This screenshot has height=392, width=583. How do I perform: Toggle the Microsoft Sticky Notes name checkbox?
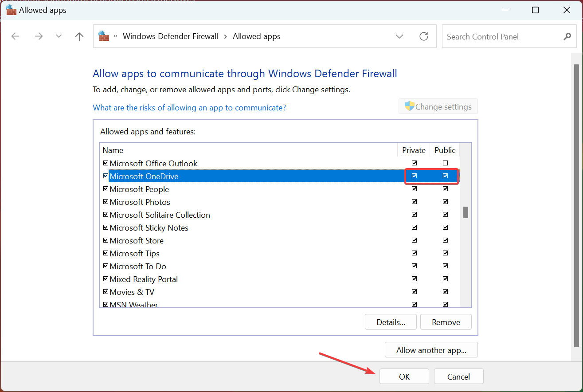(106, 227)
